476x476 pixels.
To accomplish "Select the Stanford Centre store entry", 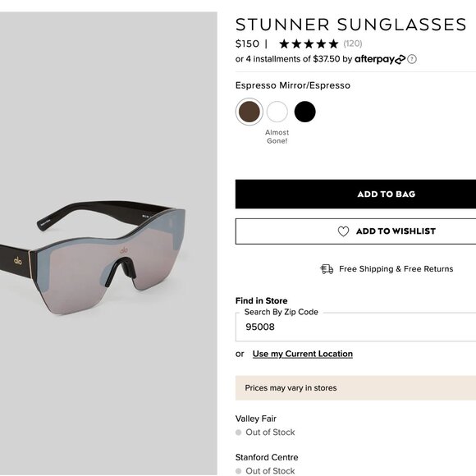I will (267, 457).
